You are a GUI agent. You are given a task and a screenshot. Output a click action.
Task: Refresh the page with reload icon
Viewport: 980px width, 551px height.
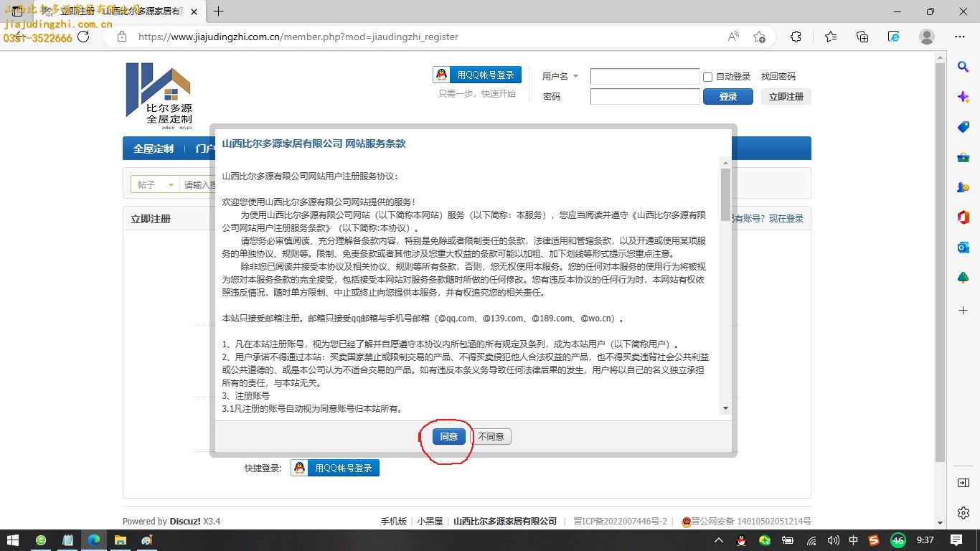84,37
